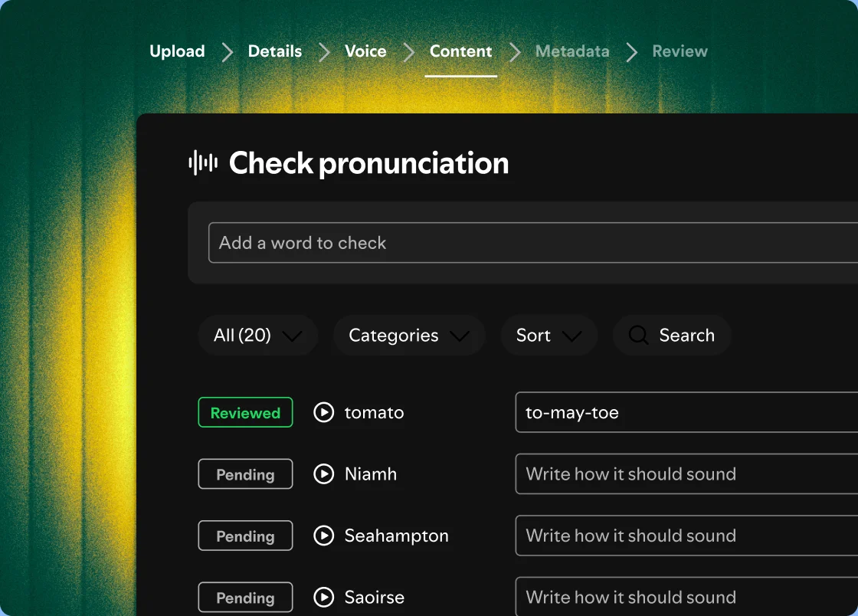Jump to the Review step
The image size is (858, 616).
click(x=680, y=51)
